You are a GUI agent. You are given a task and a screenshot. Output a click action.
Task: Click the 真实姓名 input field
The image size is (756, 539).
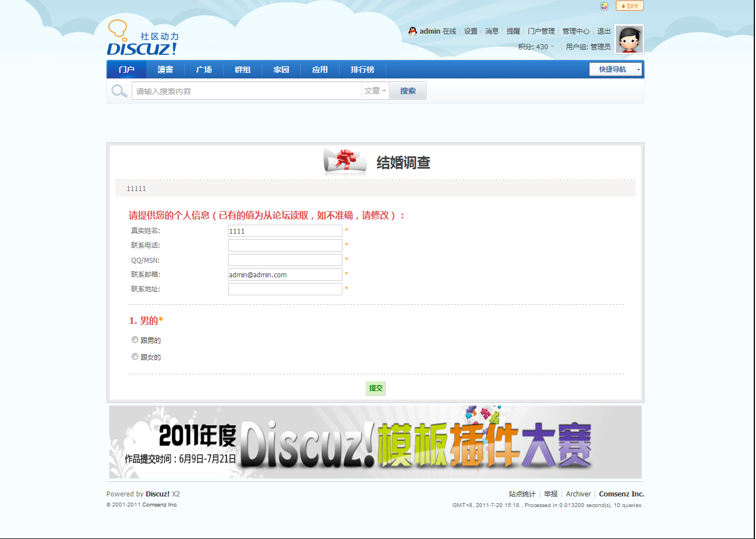(285, 231)
